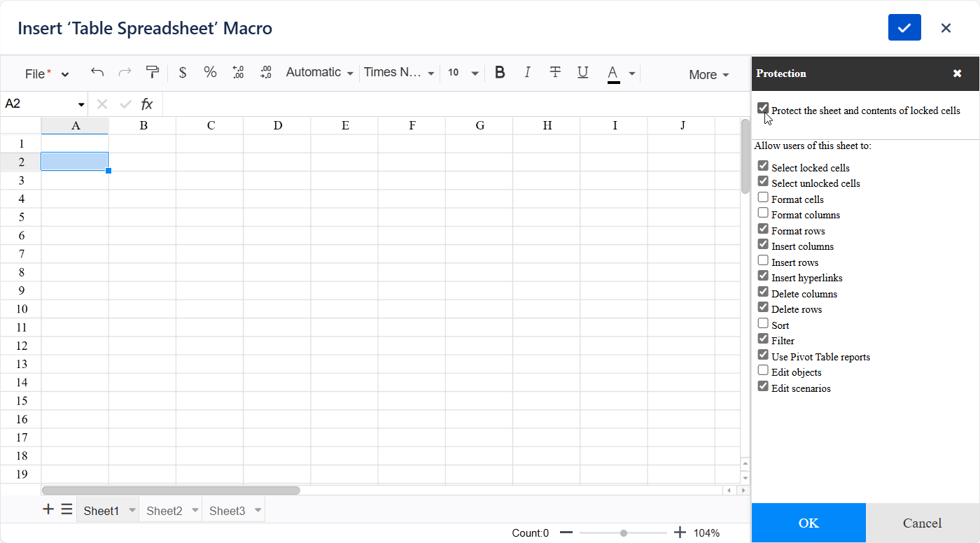Open the File menu
Viewport: 980px width, 543px height.
pos(46,74)
